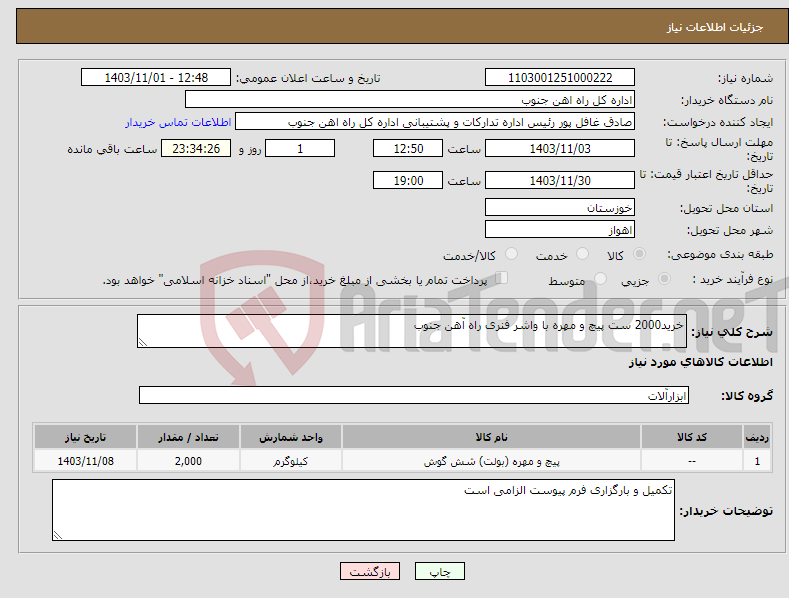This screenshot has height=598, width=789.
Task: Click the تاریخ نیاز column header
Action: [86, 436]
